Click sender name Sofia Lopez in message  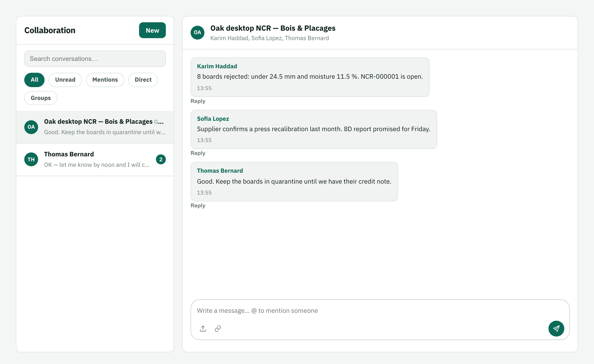213,119
